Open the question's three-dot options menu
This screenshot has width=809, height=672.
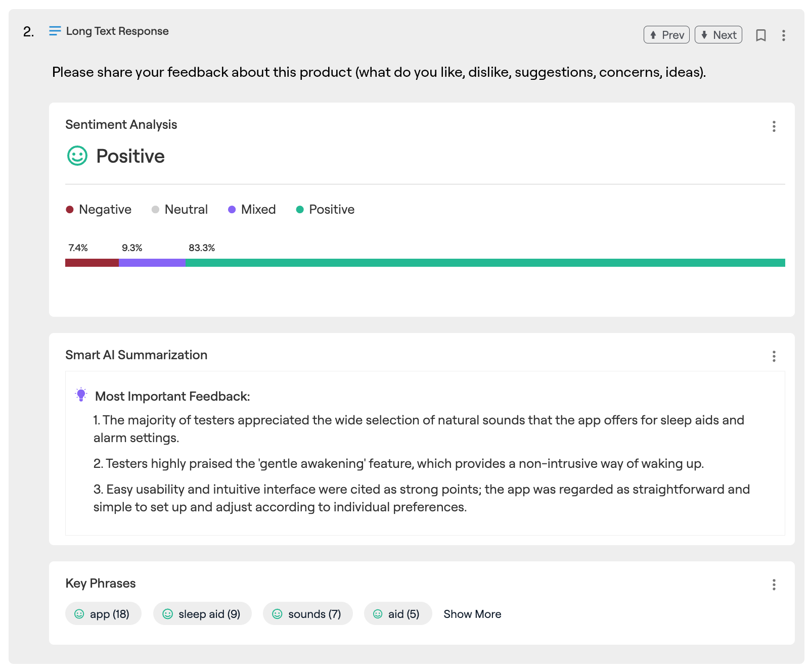click(x=783, y=35)
